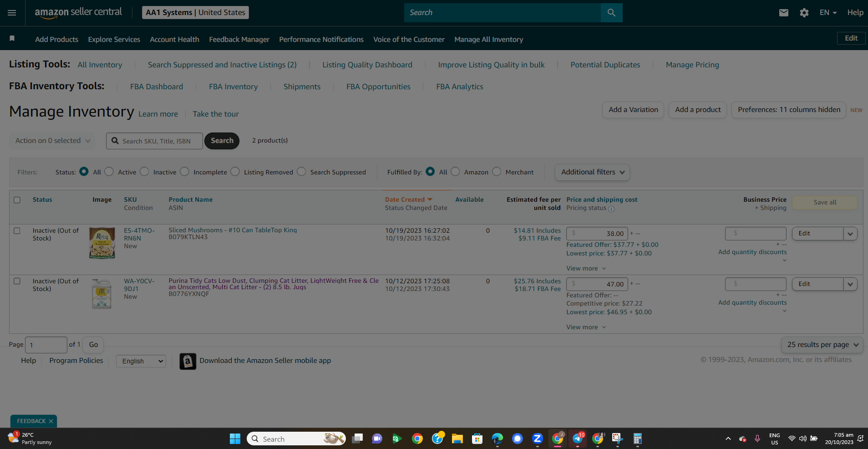Open the Action on 0 selected dropdown
This screenshot has width=868, height=449.
tap(52, 141)
